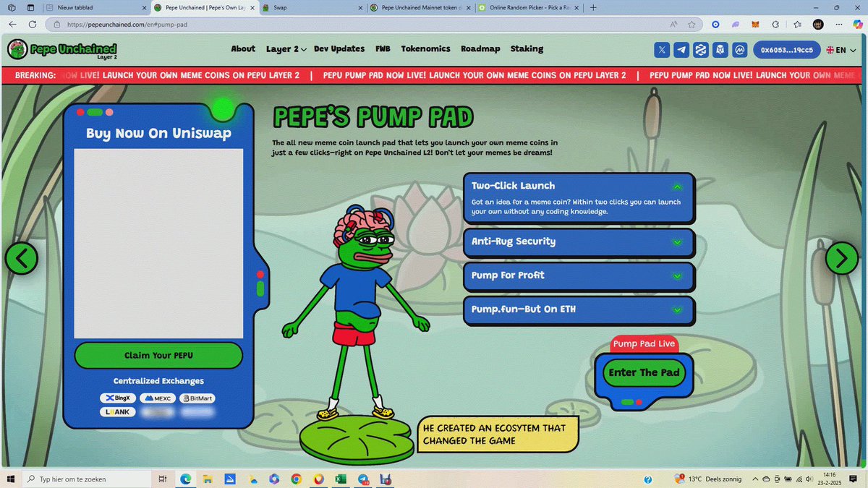Open the Roadmap menu item
The height and width of the screenshot is (488, 868).
coord(480,49)
